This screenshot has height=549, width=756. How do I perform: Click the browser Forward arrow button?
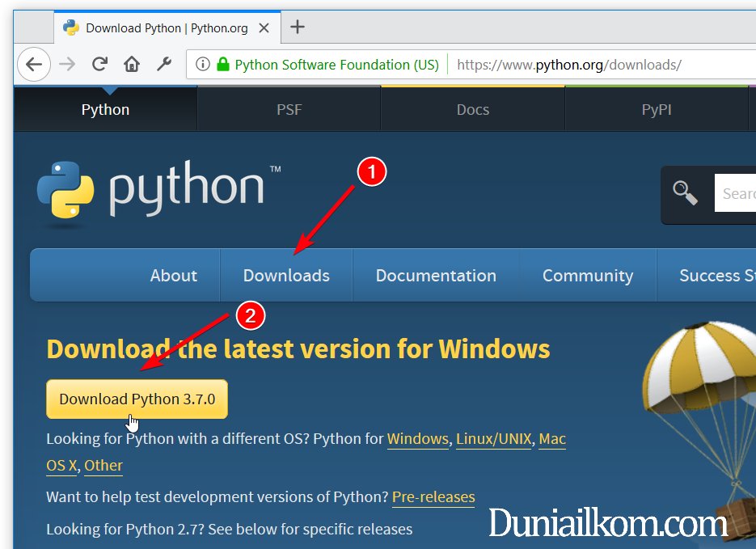click(x=67, y=64)
